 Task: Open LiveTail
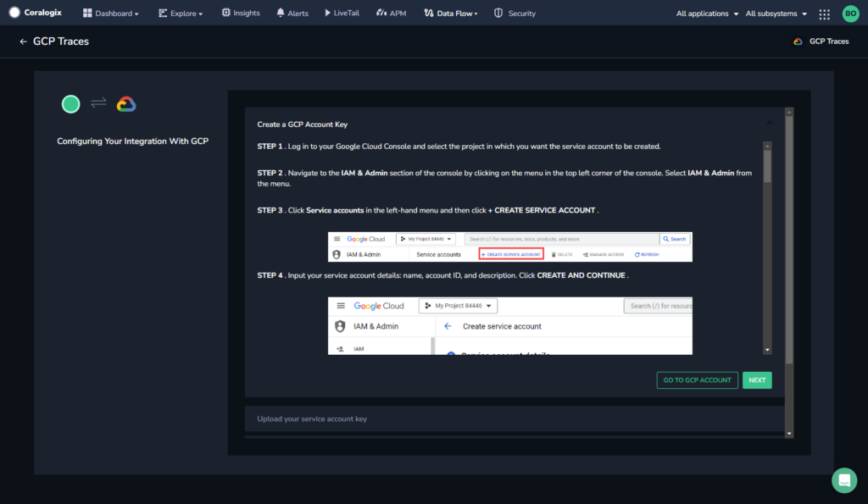pos(342,13)
